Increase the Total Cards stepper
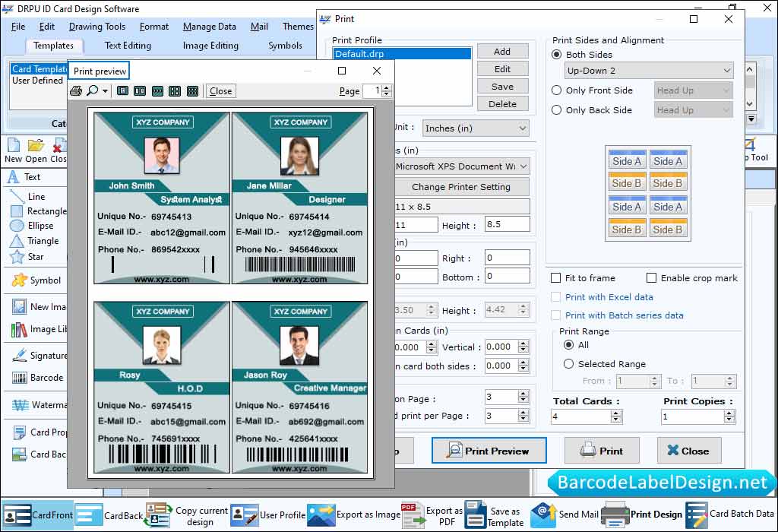This screenshot has height=532, width=778. (616, 413)
